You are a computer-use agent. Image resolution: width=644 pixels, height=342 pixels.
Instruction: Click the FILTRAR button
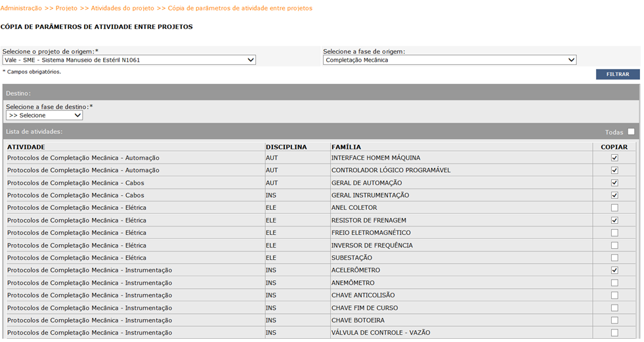pyautogui.click(x=618, y=74)
